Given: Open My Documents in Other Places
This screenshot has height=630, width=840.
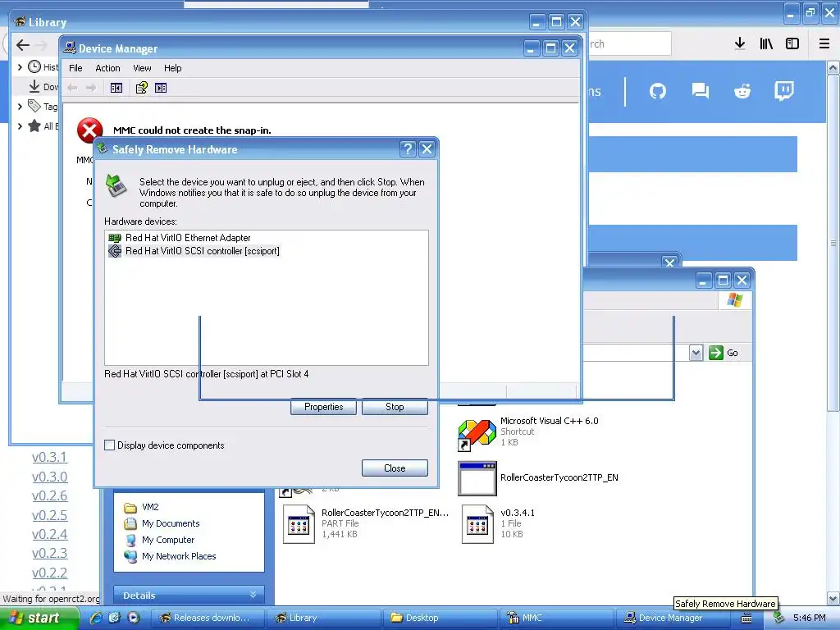Looking at the screenshot, I should click(162, 523).
